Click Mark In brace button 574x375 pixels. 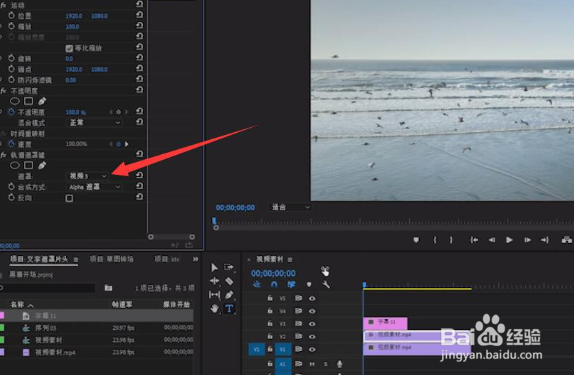[435, 240]
